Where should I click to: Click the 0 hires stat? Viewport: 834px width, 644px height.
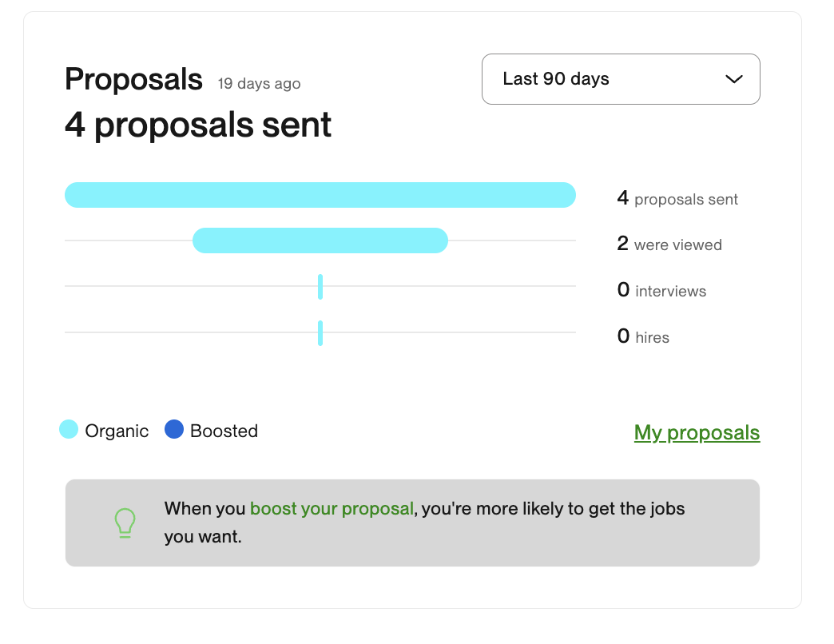(643, 336)
